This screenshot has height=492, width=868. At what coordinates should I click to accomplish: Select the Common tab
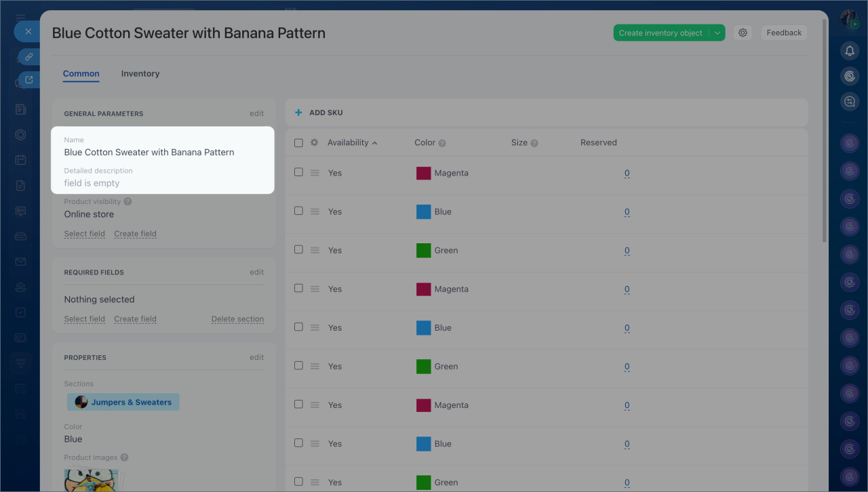pyautogui.click(x=81, y=74)
